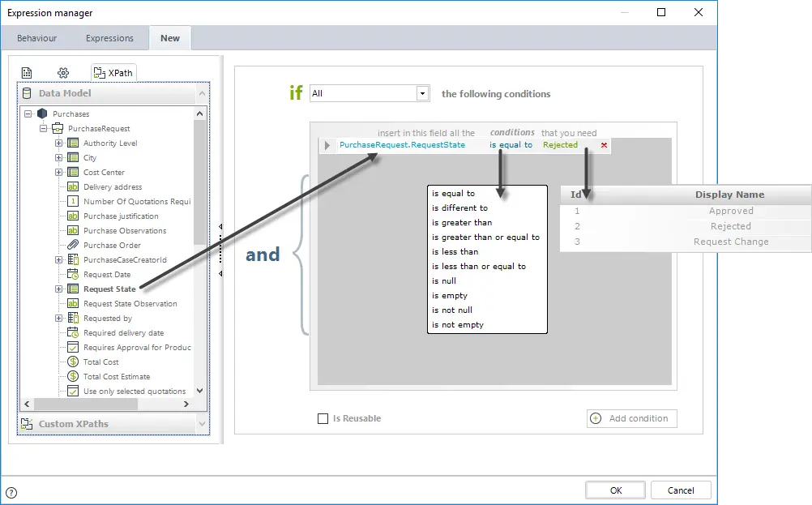812x505 pixels.
Task: Click the Custom XPaths panel icon
Action: tap(27, 424)
